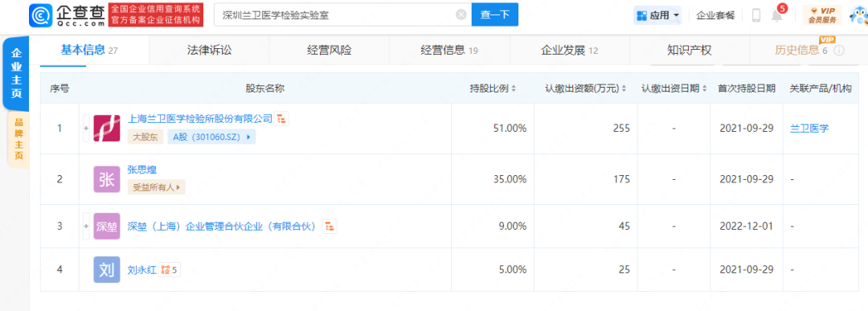Expand row 1 shareholder with plus toggle

point(86,129)
